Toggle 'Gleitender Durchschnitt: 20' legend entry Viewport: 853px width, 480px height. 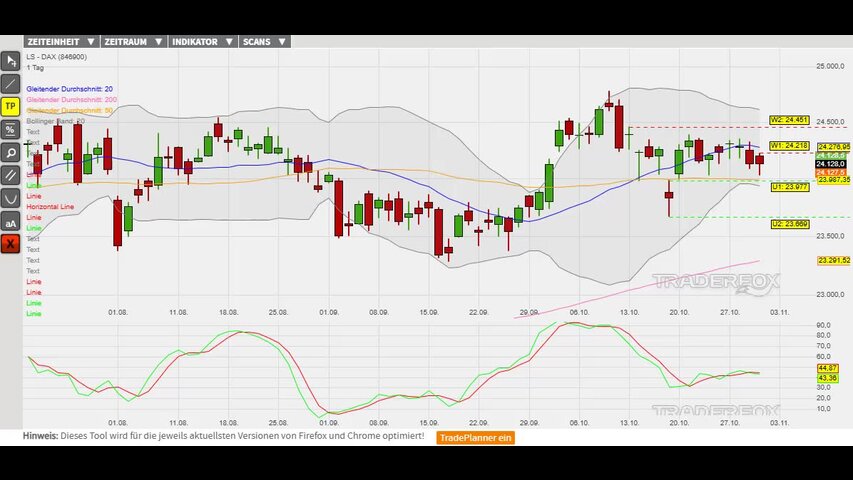(70, 89)
